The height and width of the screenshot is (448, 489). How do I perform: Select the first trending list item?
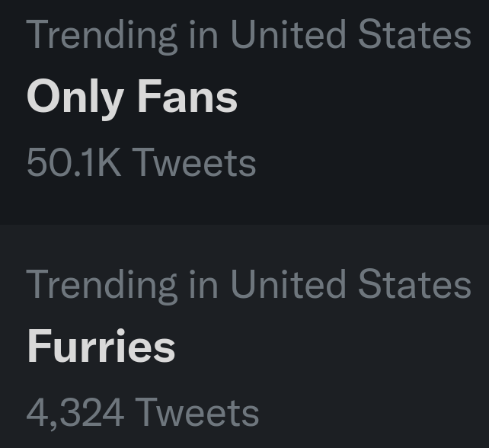pos(244,107)
